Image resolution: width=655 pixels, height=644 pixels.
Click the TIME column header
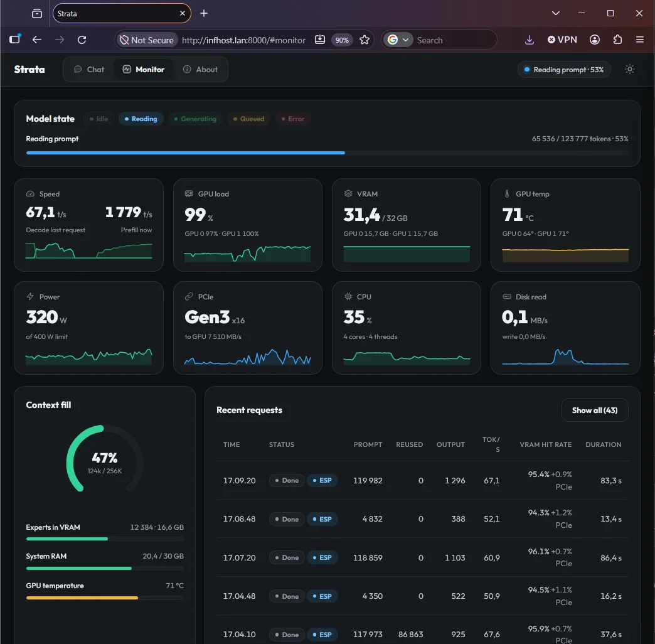(x=232, y=444)
